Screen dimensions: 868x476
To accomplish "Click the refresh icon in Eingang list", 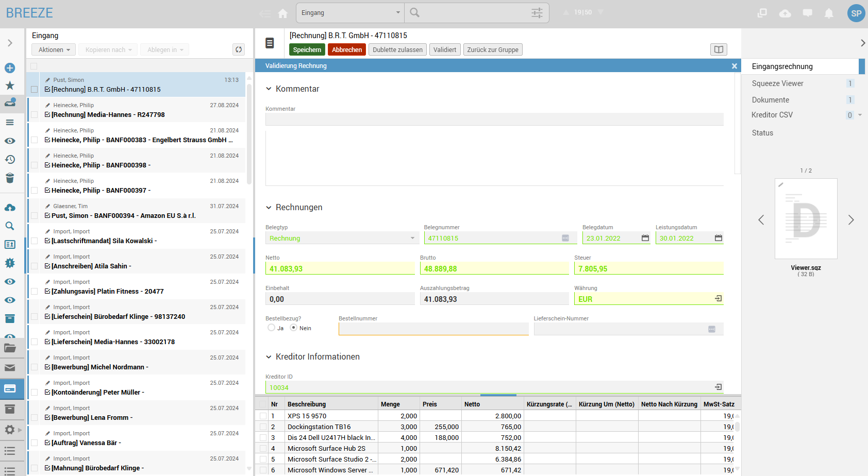I will click(239, 49).
